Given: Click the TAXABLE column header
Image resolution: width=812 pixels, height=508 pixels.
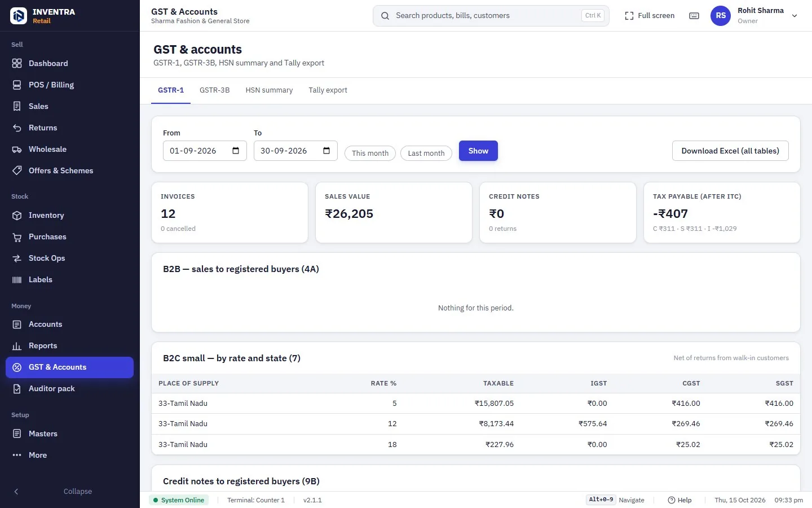Looking at the screenshot, I should coord(498,383).
